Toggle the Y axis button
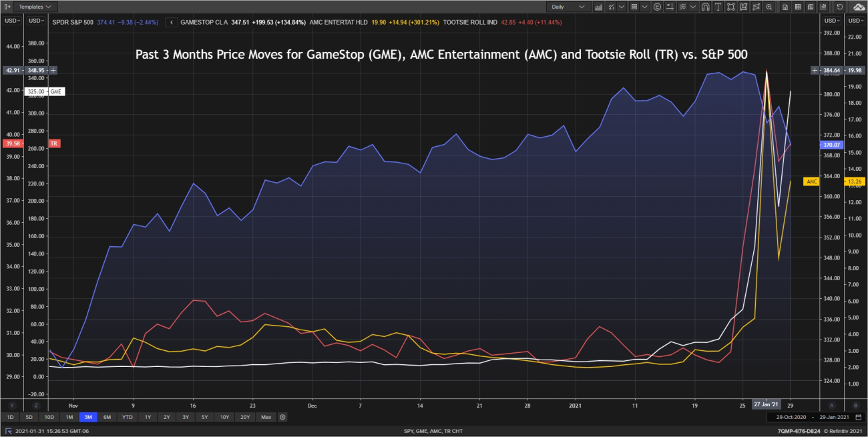The height and width of the screenshot is (437, 868). pyautogui.click(x=11, y=405)
